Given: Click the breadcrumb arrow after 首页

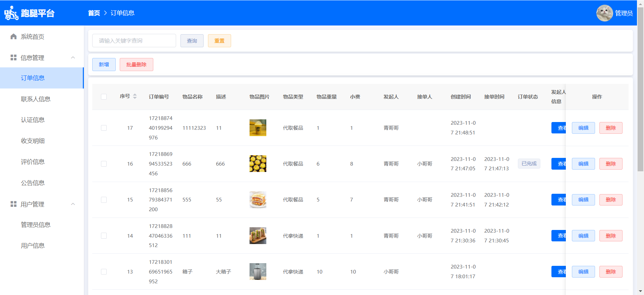Looking at the screenshot, I should 105,13.
